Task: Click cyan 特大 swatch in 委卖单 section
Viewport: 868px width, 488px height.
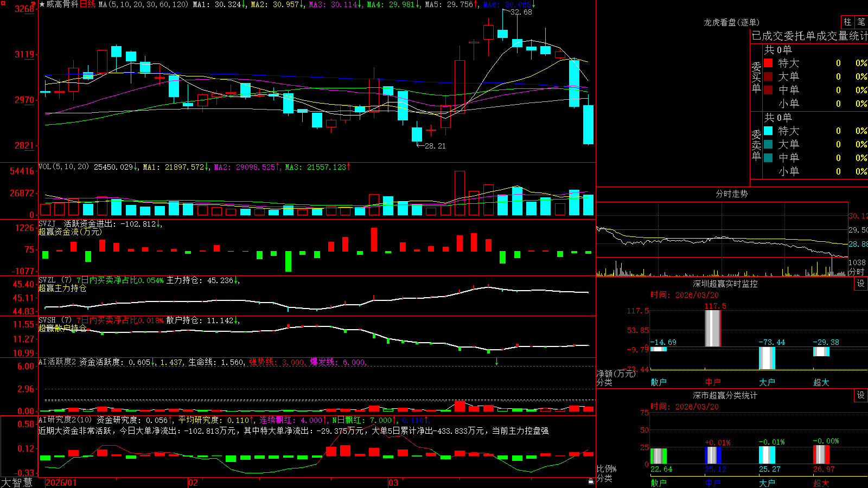Action: pos(768,131)
